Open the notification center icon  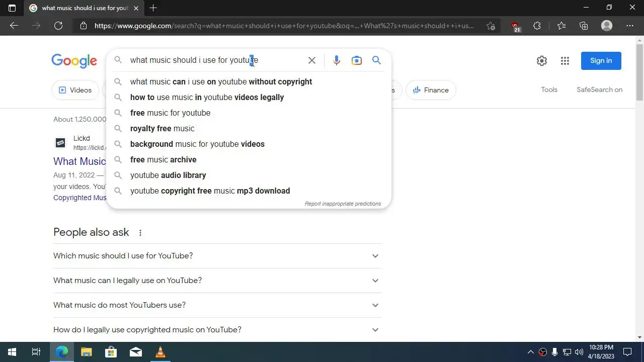click(x=627, y=352)
